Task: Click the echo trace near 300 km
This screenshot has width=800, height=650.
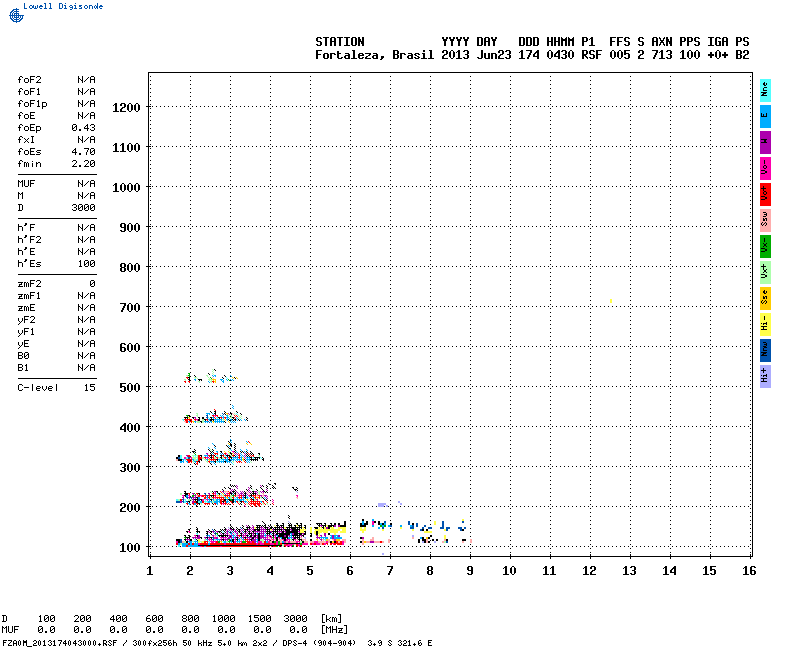Action: click(219, 455)
